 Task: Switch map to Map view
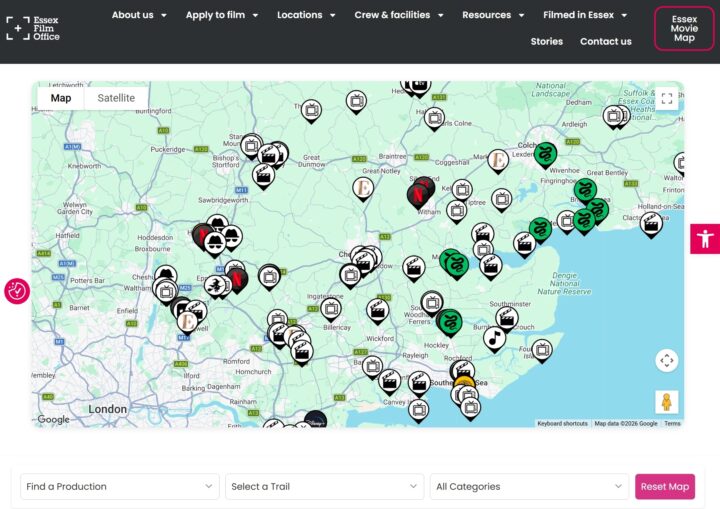tap(61, 98)
